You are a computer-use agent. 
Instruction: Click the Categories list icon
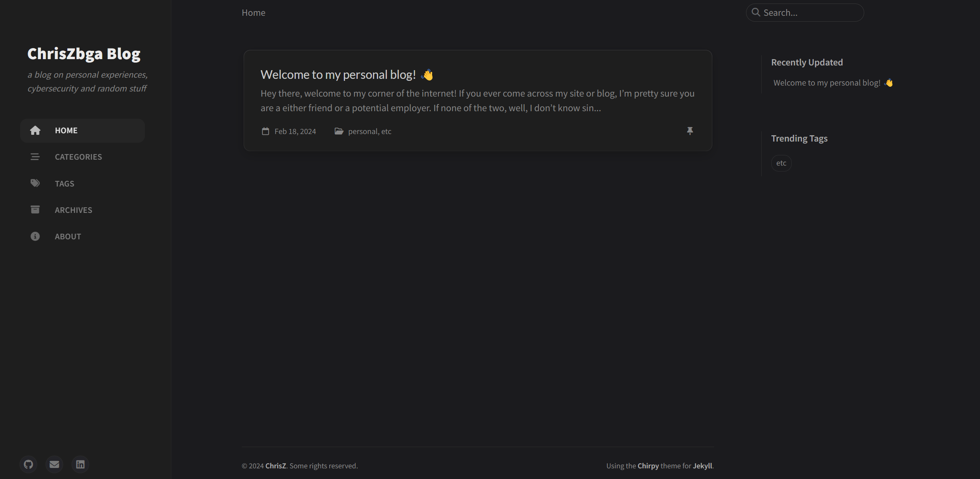pos(35,157)
